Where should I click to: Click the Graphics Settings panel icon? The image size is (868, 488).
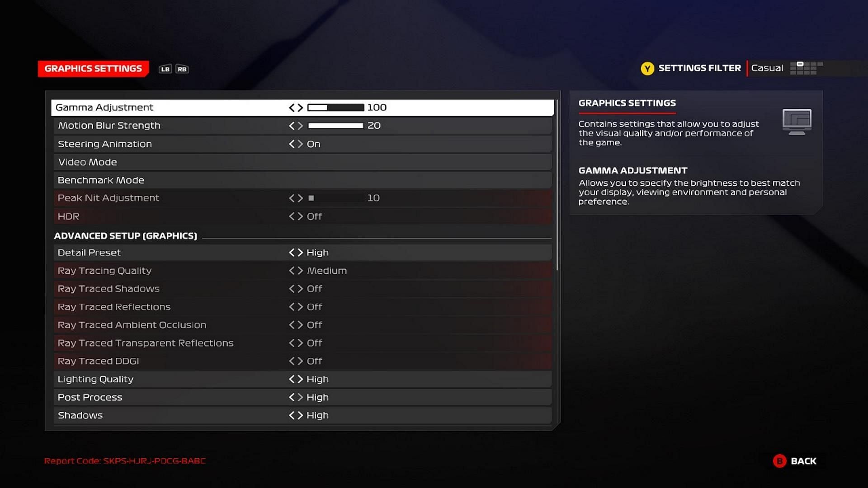[797, 122]
